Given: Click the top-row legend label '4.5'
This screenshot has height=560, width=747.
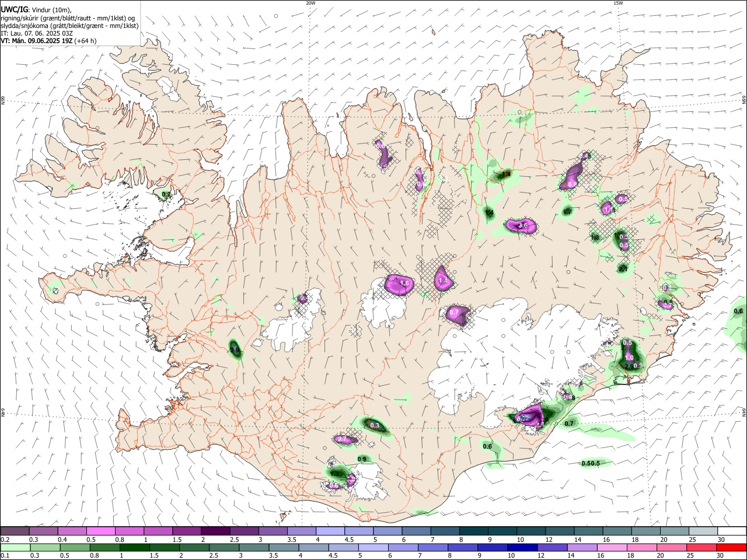Looking at the screenshot, I should (x=349, y=540).
